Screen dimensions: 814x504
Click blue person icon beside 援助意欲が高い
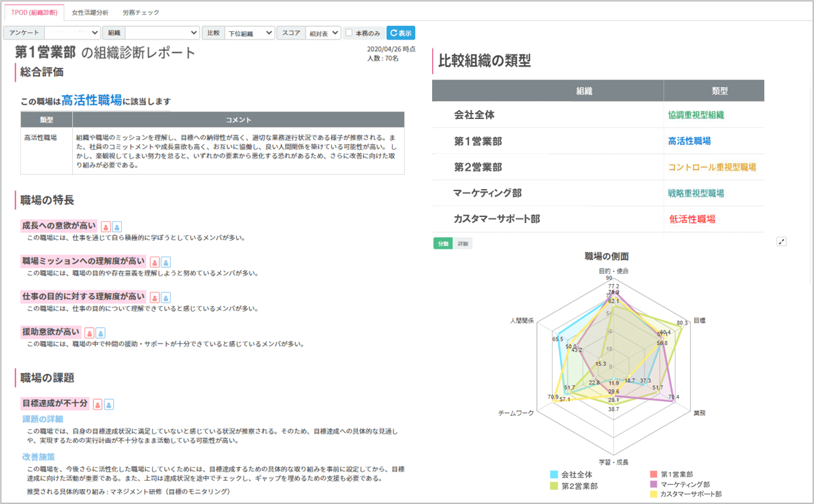101,333
